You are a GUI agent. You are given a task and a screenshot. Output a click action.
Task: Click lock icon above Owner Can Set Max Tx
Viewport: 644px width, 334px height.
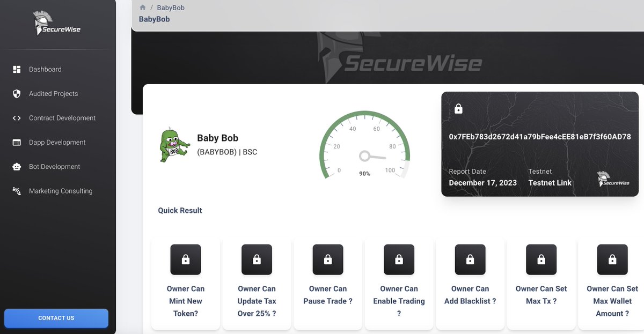pos(541,260)
